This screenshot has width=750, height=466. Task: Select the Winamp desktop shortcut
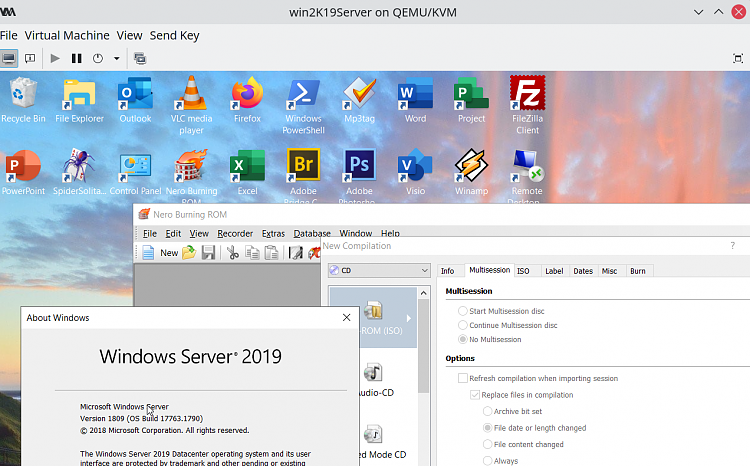pyautogui.click(x=471, y=172)
